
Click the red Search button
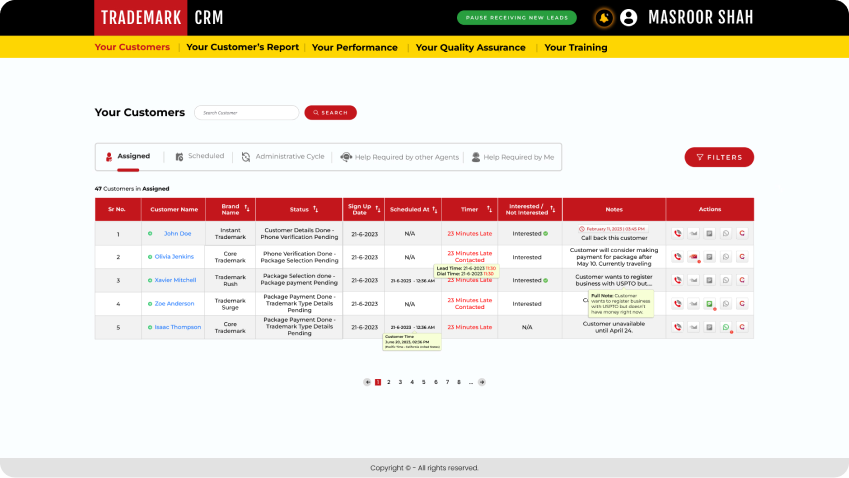click(330, 113)
